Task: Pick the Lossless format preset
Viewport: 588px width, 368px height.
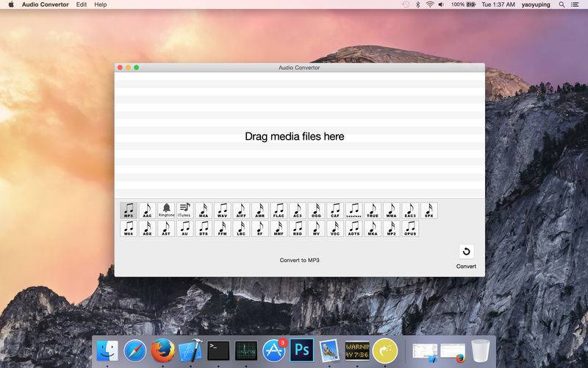Action: 354,210
